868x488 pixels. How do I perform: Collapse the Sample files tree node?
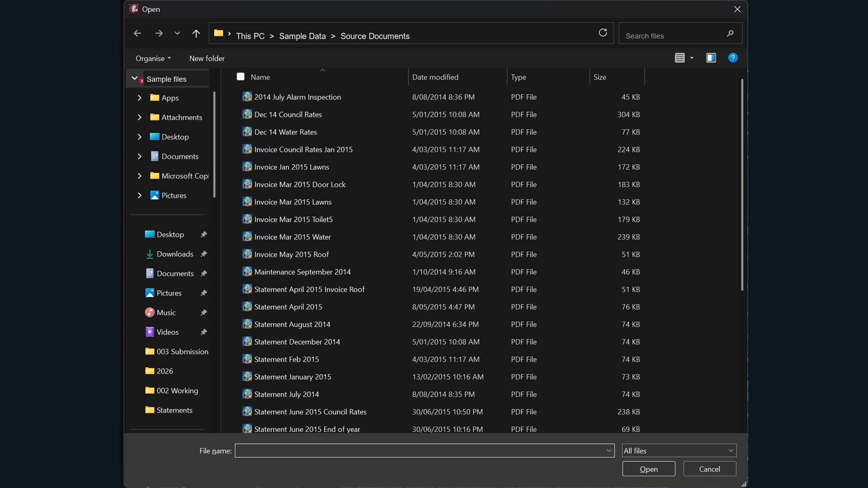click(135, 78)
